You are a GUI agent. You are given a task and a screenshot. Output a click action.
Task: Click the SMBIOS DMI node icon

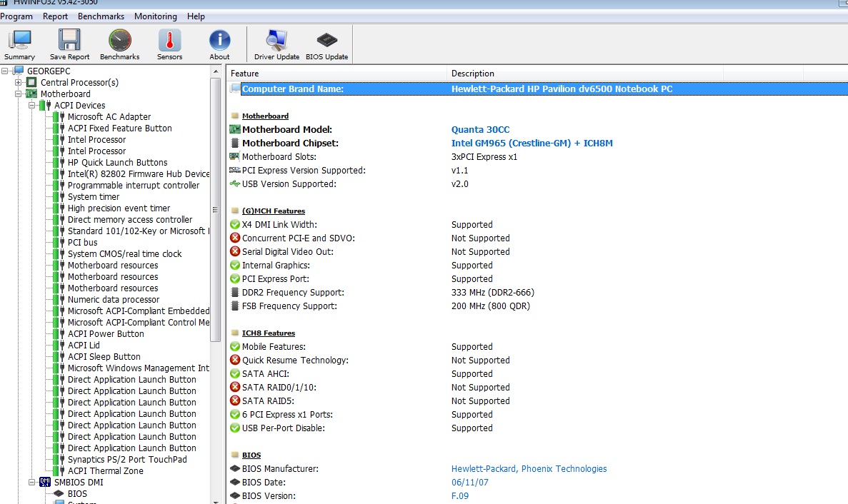point(45,482)
